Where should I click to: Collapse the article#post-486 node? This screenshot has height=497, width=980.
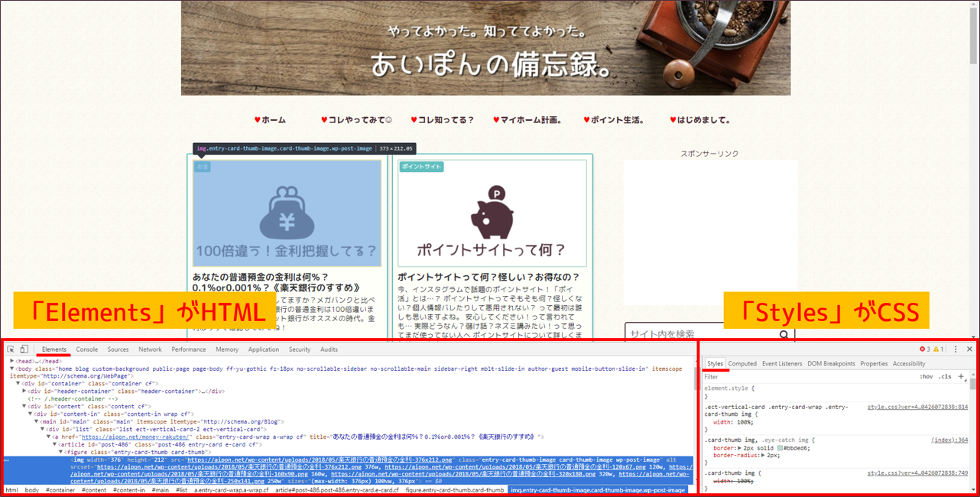click(x=54, y=444)
